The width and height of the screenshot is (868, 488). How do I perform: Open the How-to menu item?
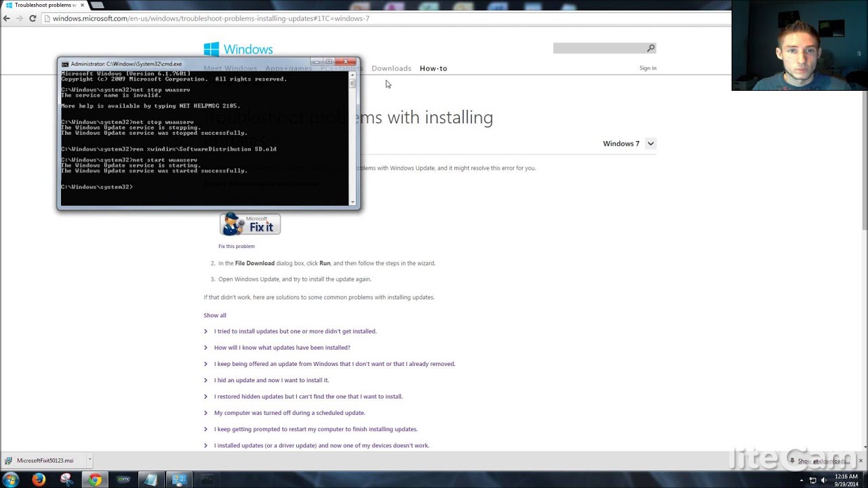(433, 68)
